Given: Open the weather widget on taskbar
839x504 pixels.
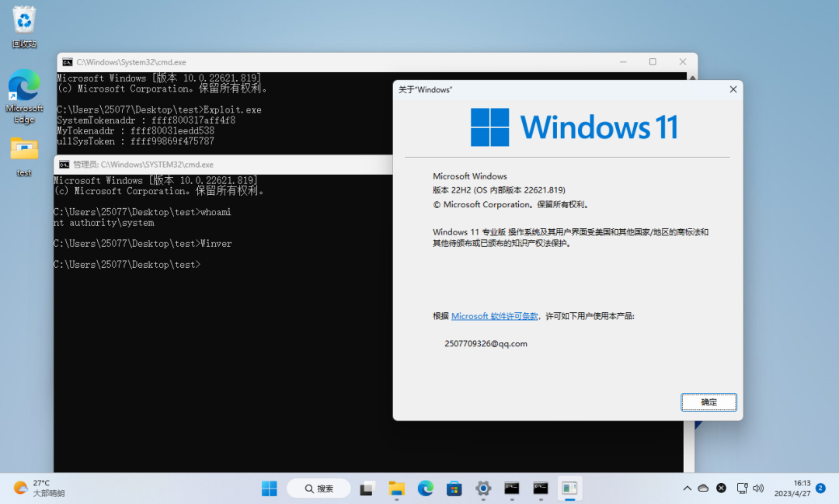Looking at the screenshot, I should (39, 488).
